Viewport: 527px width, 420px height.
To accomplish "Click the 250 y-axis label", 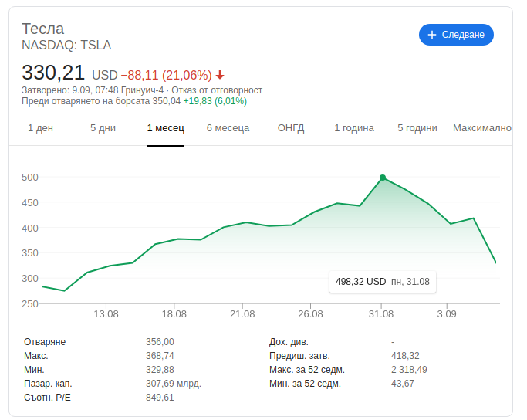I will [x=30, y=303].
